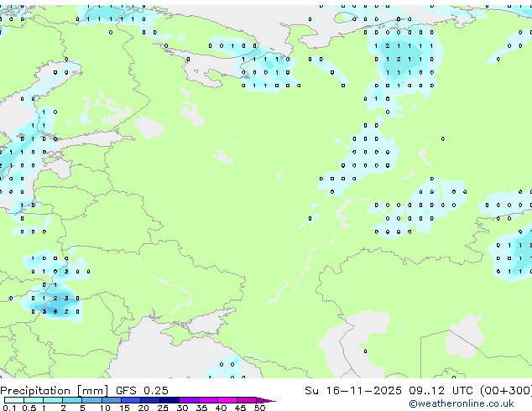Pick the legend swatch between 10 and 15
The width and height of the screenshot is (532, 411).
click(112, 400)
